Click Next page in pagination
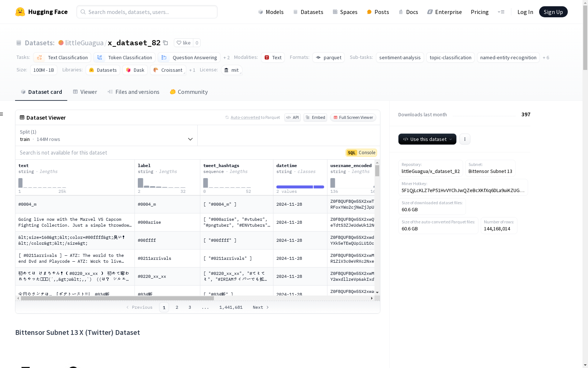 (x=261, y=308)
